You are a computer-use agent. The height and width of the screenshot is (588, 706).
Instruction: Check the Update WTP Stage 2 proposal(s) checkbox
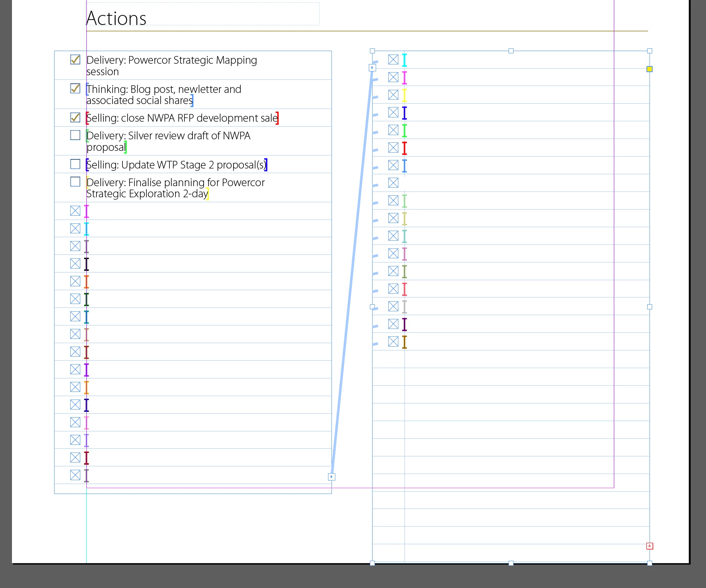(x=75, y=164)
